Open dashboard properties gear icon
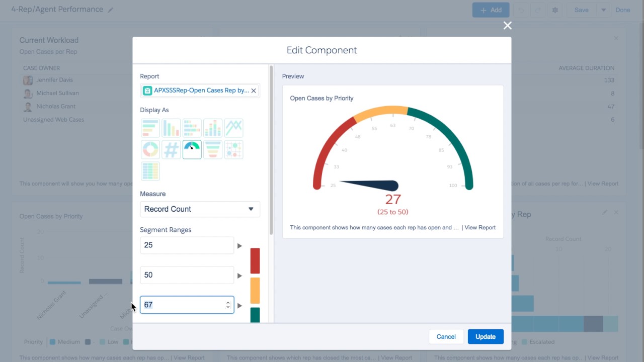Viewport: 644px width, 362px height. pyautogui.click(x=555, y=10)
